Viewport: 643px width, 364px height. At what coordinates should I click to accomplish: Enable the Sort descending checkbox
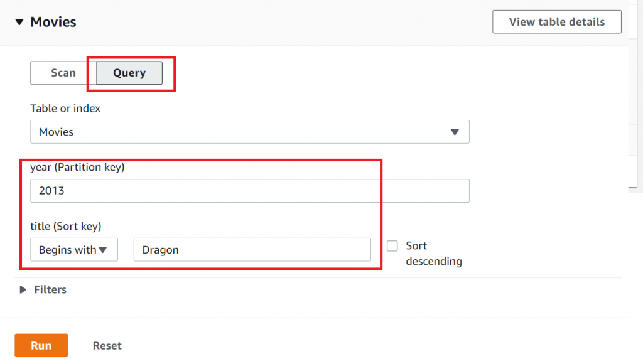click(x=392, y=246)
